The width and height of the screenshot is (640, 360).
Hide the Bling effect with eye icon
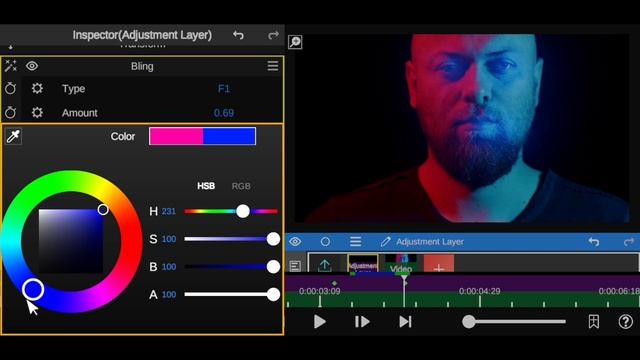click(32, 66)
